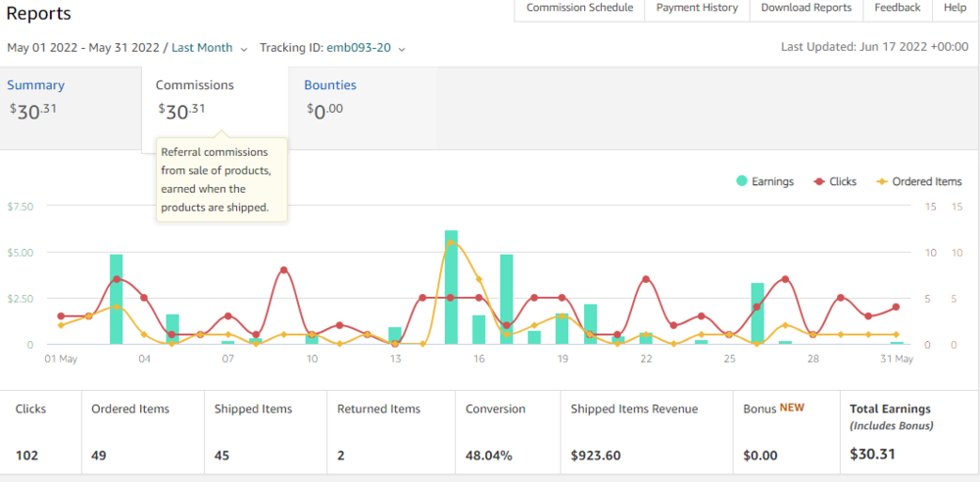This screenshot has height=482, width=980.
Task: Click the 01 May axis label
Action: (61, 359)
